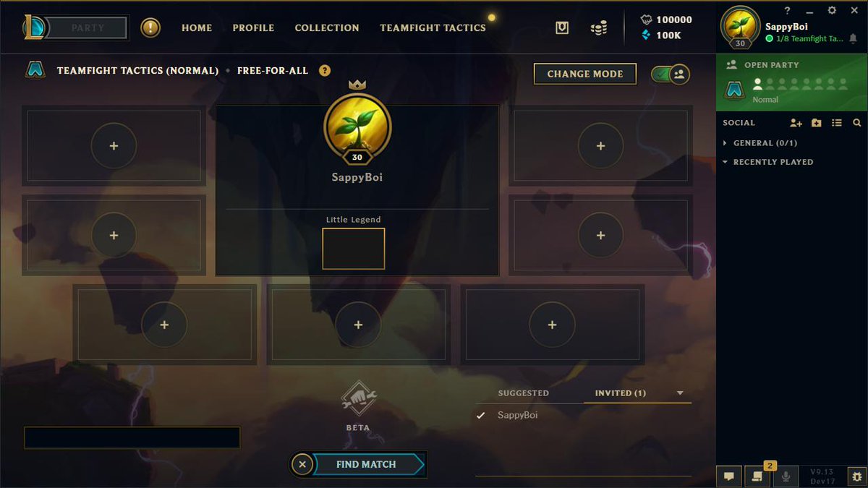868x488 pixels.
Task: Open the chat bubble icon at bottom
Action: pos(729,476)
